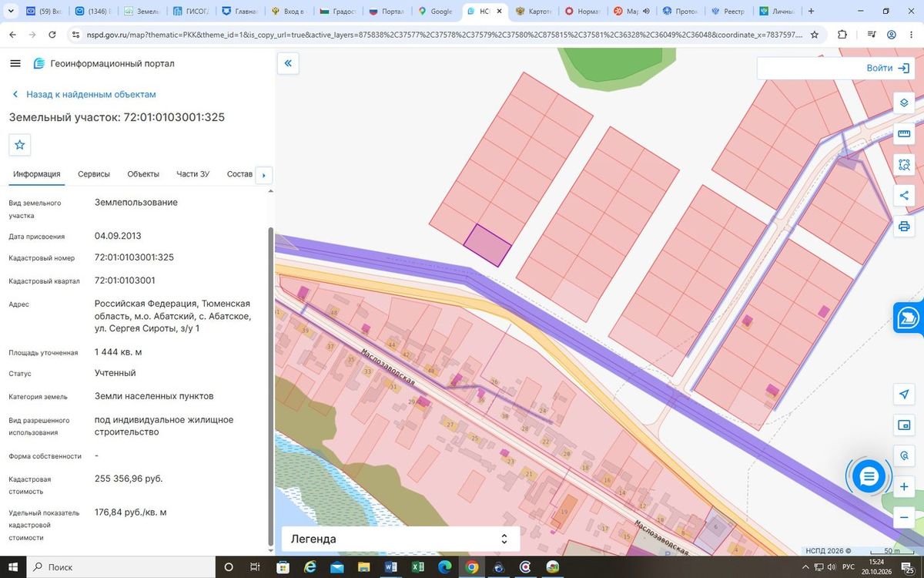The height and width of the screenshot is (578, 924).
Task: Switch to the Информация tab
Action: coord(36,174)
